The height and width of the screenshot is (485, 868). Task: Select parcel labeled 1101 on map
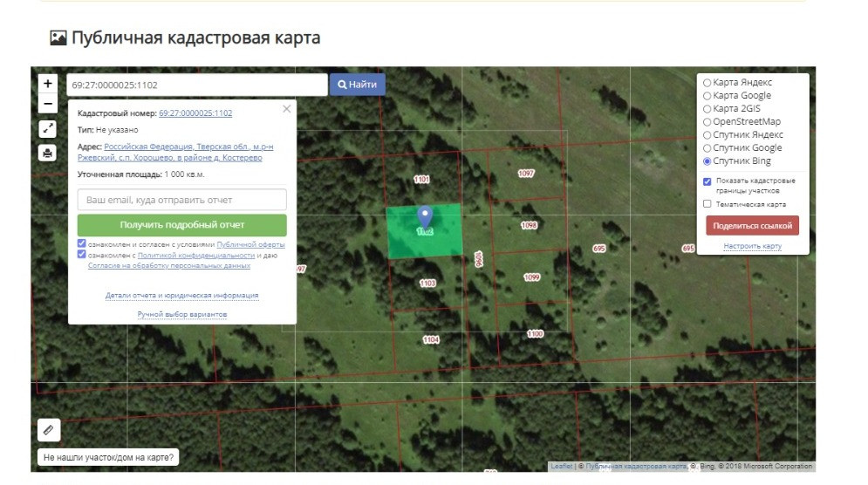point(422,180)
